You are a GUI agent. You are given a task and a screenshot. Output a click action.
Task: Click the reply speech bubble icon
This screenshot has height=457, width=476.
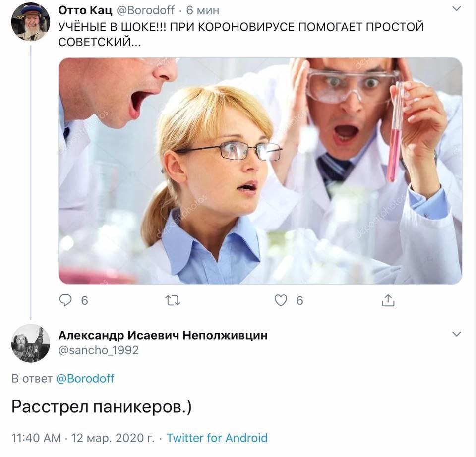(65, 300)
